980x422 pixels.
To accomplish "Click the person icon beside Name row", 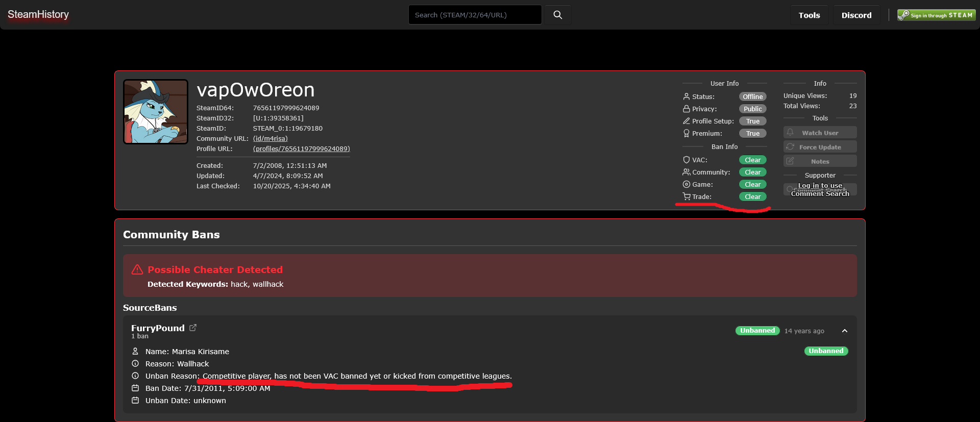I will tap(135, 351).
